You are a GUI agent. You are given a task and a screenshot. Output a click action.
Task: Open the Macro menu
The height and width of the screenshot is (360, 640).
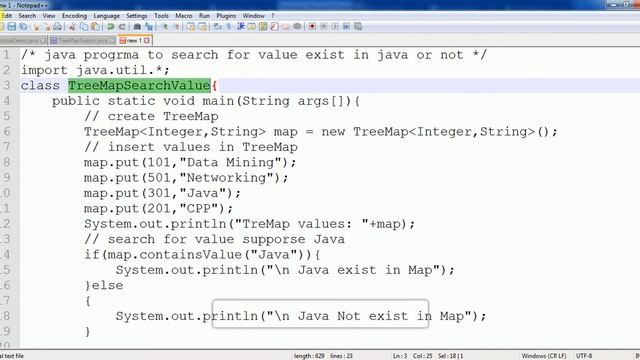184,16
